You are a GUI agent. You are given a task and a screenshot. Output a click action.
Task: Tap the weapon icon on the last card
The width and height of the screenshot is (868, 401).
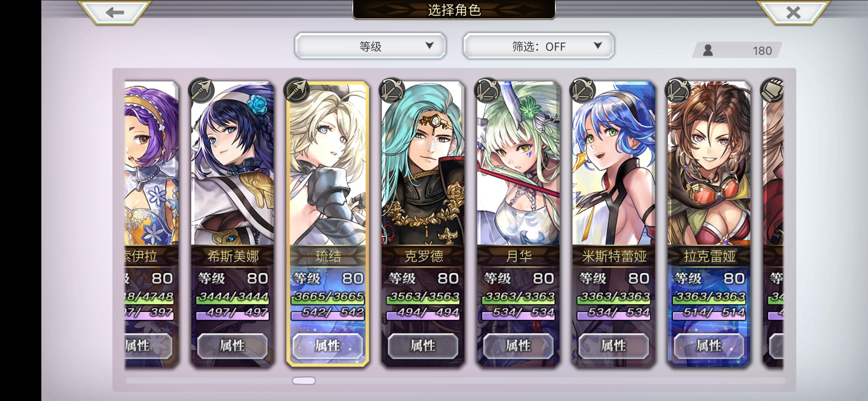772,90
